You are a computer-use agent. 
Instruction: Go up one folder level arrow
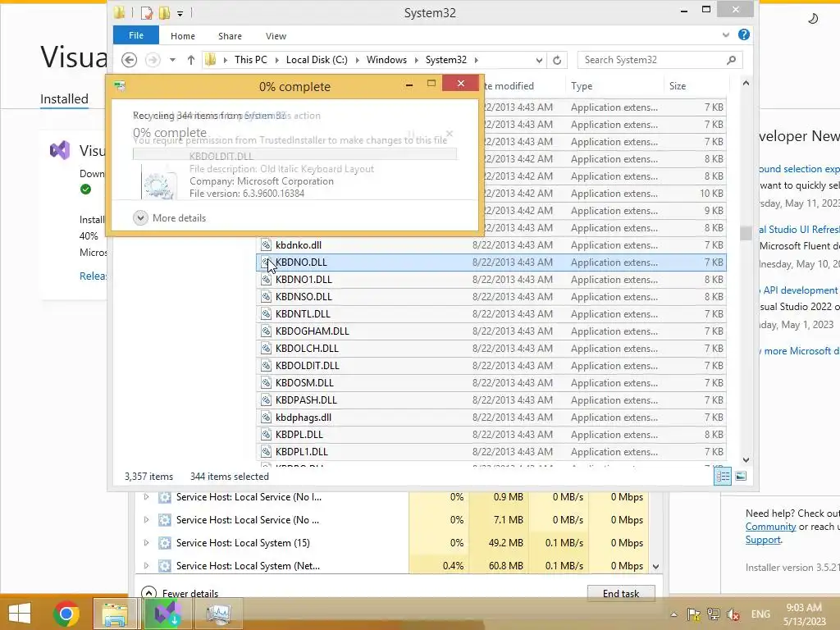tap(190, 60)
